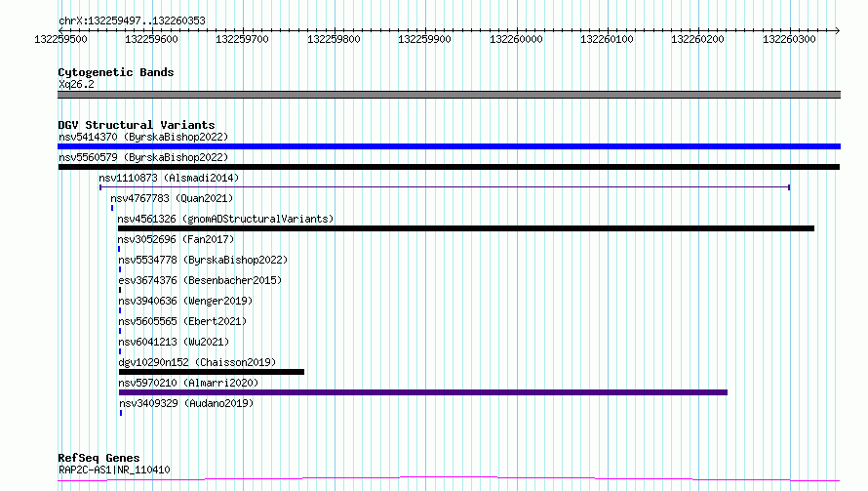Click ruler tick label 132259900
Image resolution: width=868 pixels, height=491 pixels.
(424, 39)
